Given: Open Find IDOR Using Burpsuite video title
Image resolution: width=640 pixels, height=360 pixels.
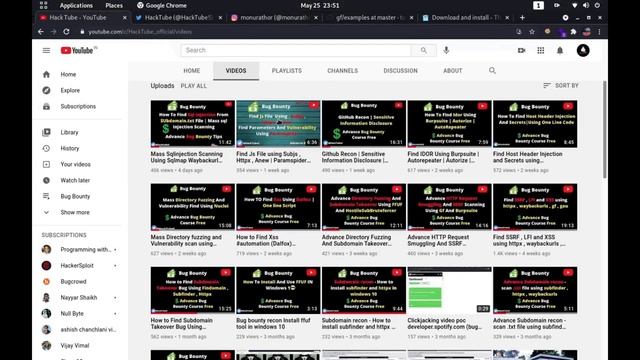Looking at the screenshot, I should click(443, 157).
